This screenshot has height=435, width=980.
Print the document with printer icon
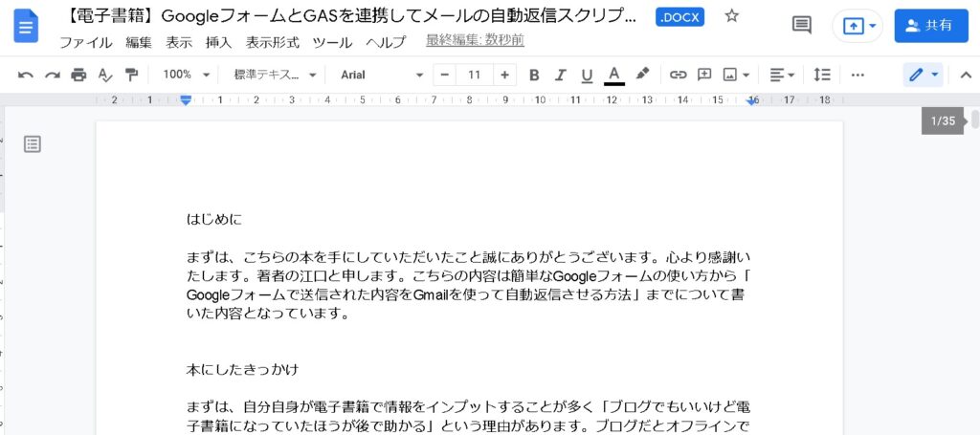click(x=78, y=75)
